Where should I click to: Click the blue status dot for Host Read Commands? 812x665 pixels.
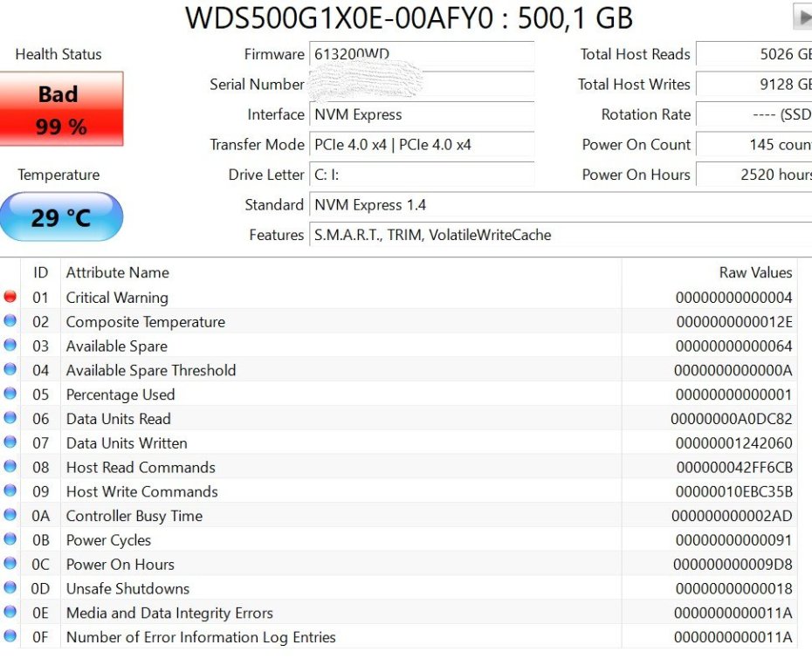(10, 466)
